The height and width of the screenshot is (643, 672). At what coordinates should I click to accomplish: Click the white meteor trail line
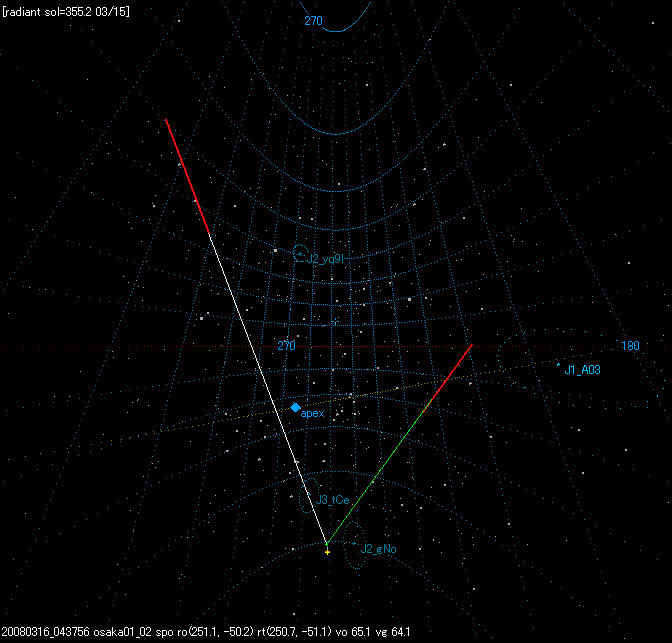[268, 389]
